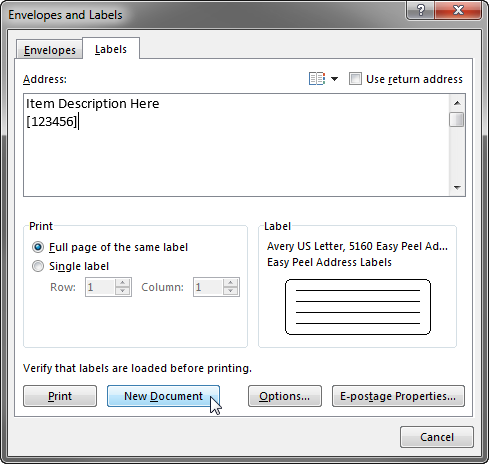This screenshot has width=489, height=464.
Task: Cancel the dialog
Action: click(437, 437)
